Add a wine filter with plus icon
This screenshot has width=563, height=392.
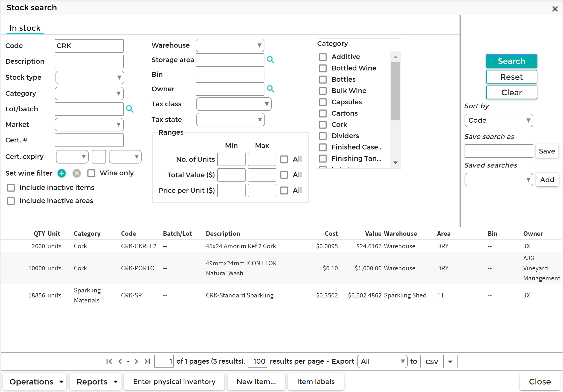tap(62, 173)
